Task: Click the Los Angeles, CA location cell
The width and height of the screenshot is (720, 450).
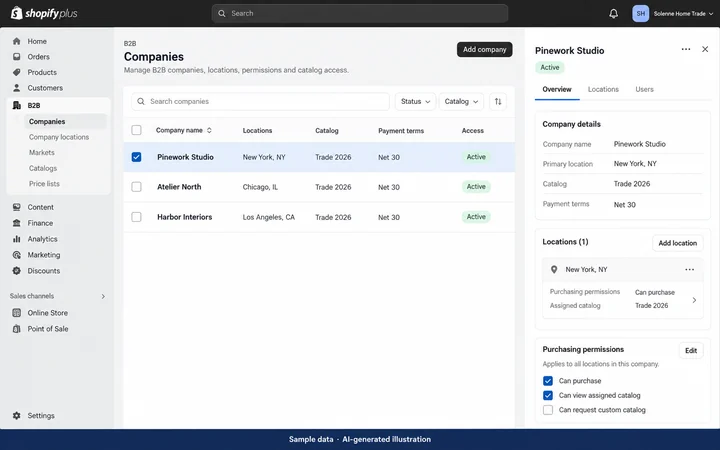Action: click(269, 217)
